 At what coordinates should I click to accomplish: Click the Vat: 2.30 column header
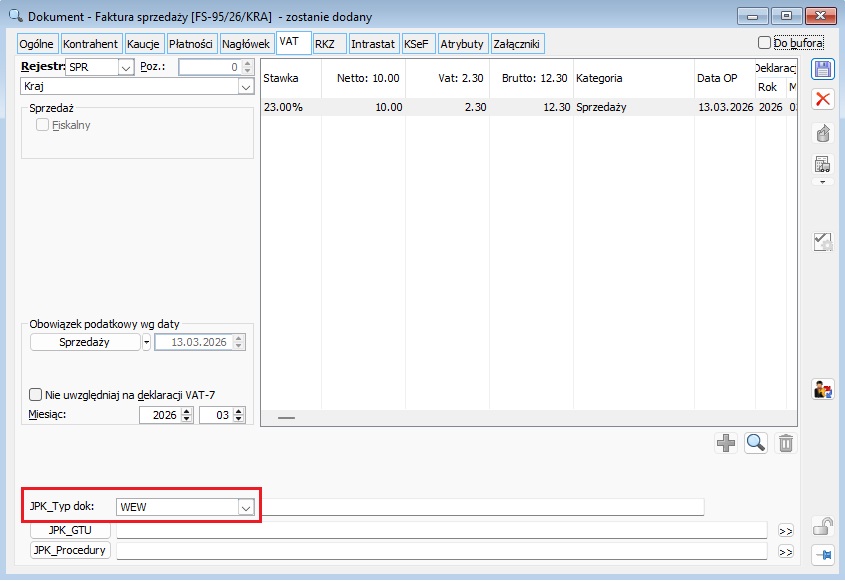448,78
